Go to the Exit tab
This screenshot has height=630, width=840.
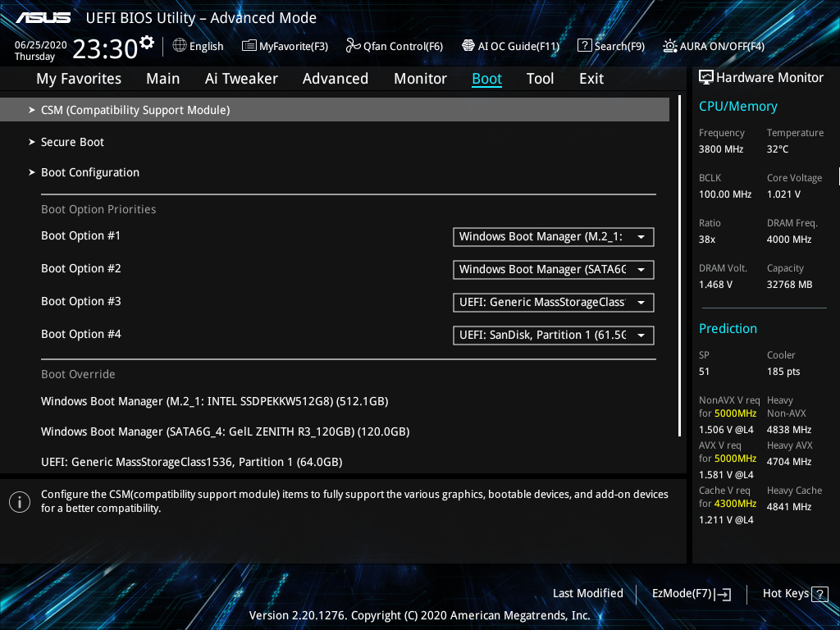[591, 79]
